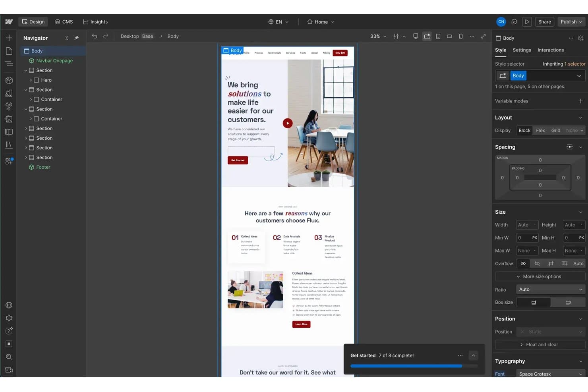Click the undo arrow

coord(95,36)
